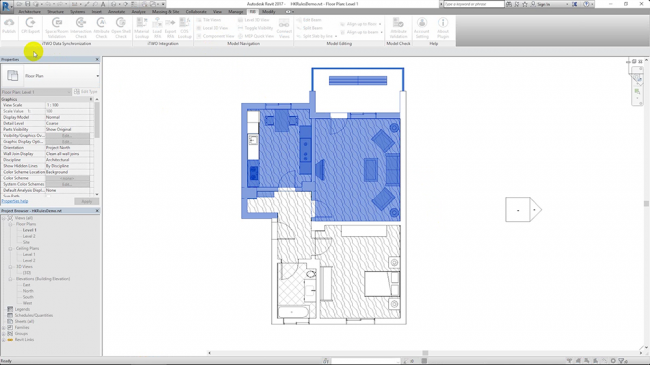
Task: Open the Properties help link
Action: click(15, 201)
